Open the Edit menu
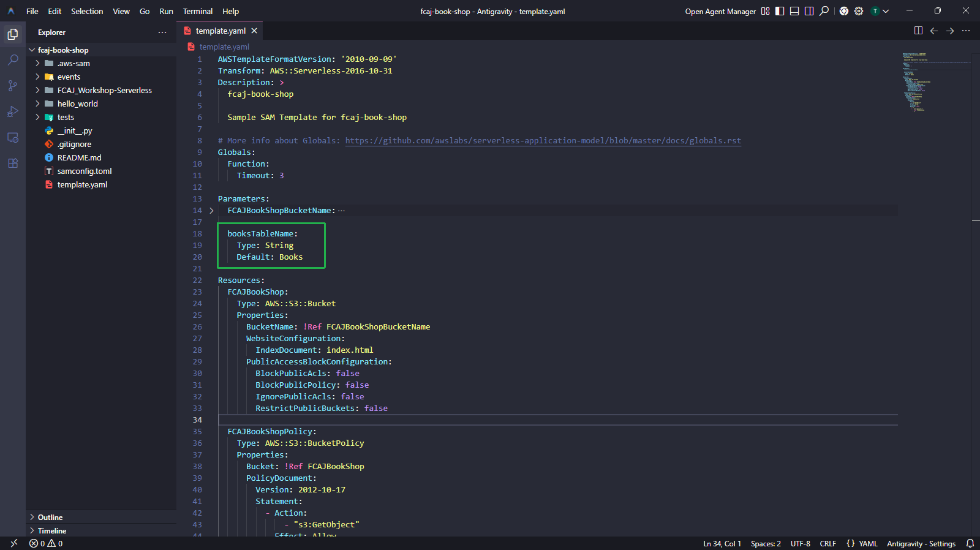This screenshot has height=550, width=980. (55, 11)
